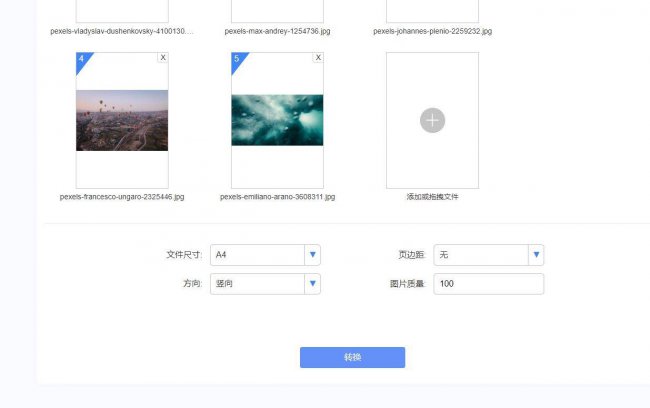
Task: Click the blue number 5 corner badge
Action: pos(238,60)
